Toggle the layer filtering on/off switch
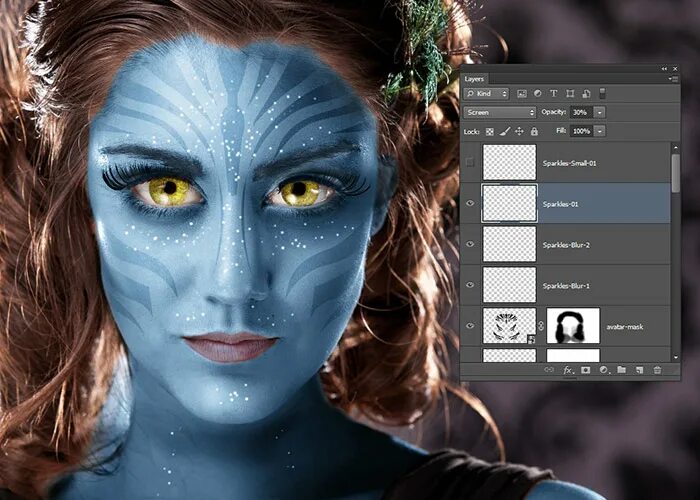The image size is (700, 500). pyautogui.click(x=602, y=93)
